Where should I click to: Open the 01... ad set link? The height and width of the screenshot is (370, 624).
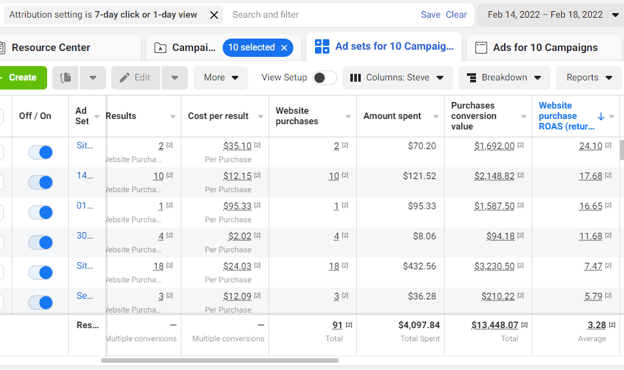84,206
